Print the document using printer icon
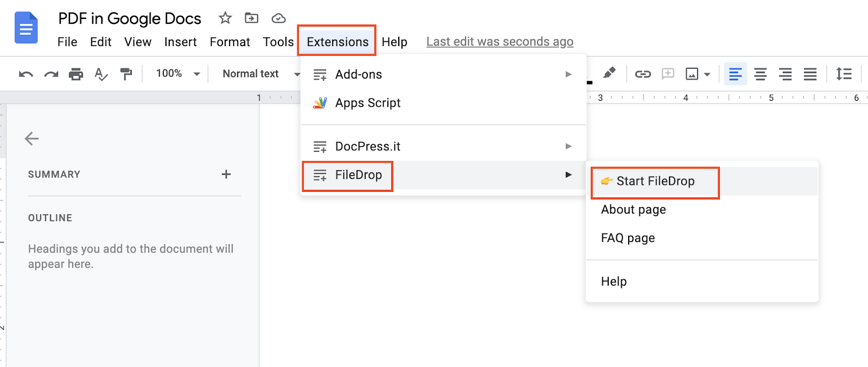Viewport: 868px width, 367px height. tap(76, 74)
